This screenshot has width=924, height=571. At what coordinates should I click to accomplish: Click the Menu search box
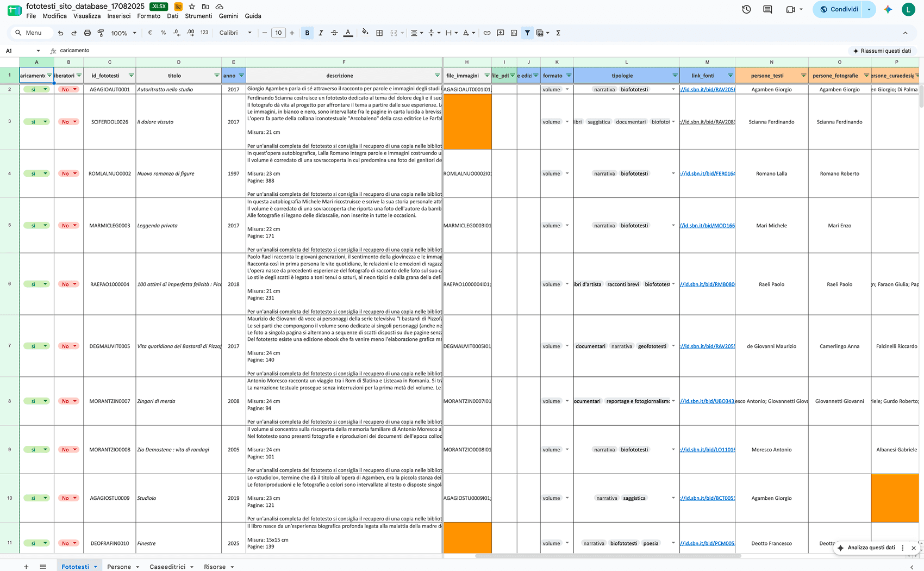pos(33,33)
